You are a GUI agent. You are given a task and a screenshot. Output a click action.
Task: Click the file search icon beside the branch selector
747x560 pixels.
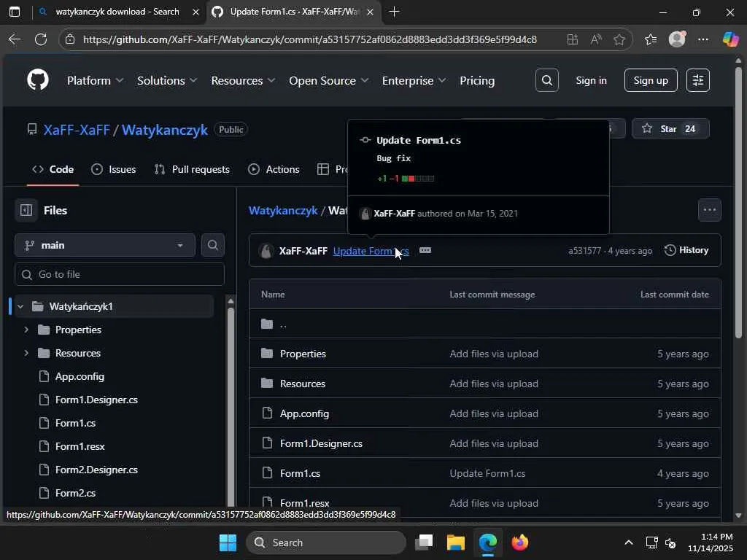(x=212, y=245)
